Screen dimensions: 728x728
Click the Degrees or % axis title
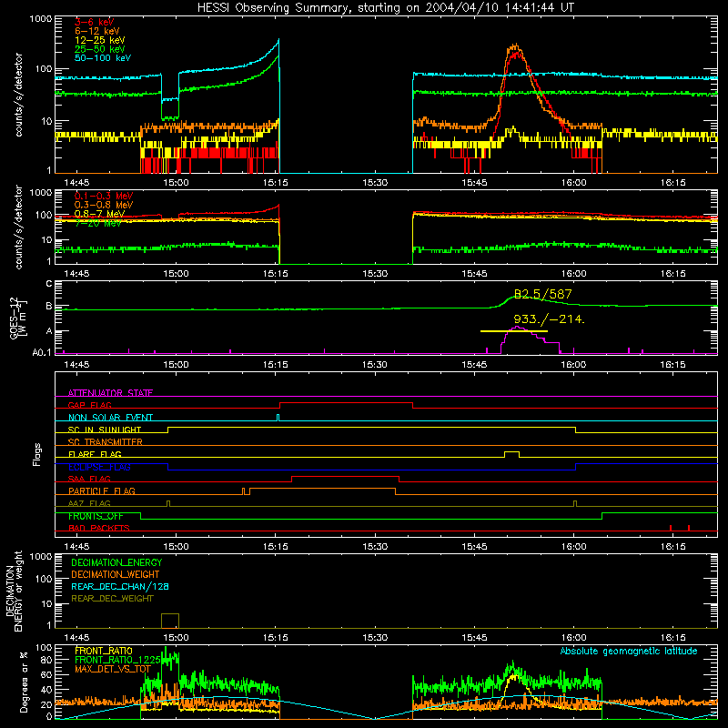click(24, 682)
